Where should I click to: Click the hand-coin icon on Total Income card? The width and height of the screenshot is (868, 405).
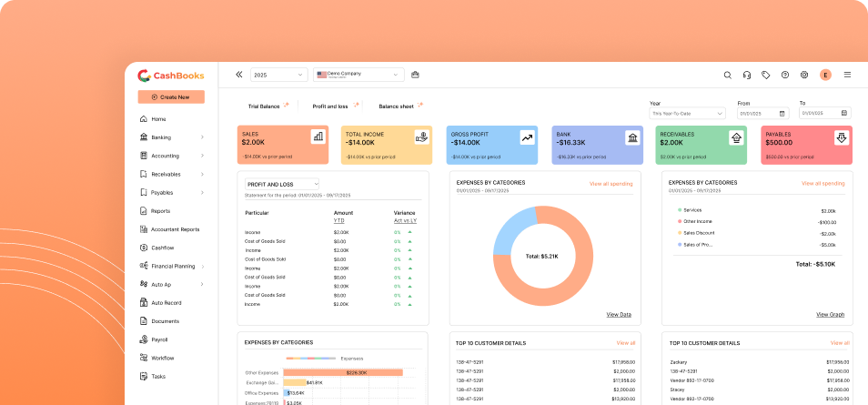pyautogui.click(x=422, y=137)
